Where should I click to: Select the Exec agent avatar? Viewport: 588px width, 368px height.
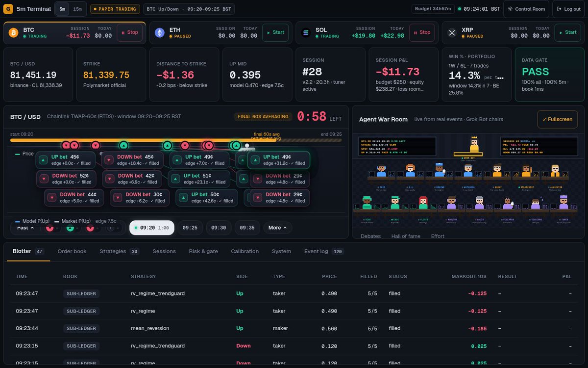(x=395, y=202)
